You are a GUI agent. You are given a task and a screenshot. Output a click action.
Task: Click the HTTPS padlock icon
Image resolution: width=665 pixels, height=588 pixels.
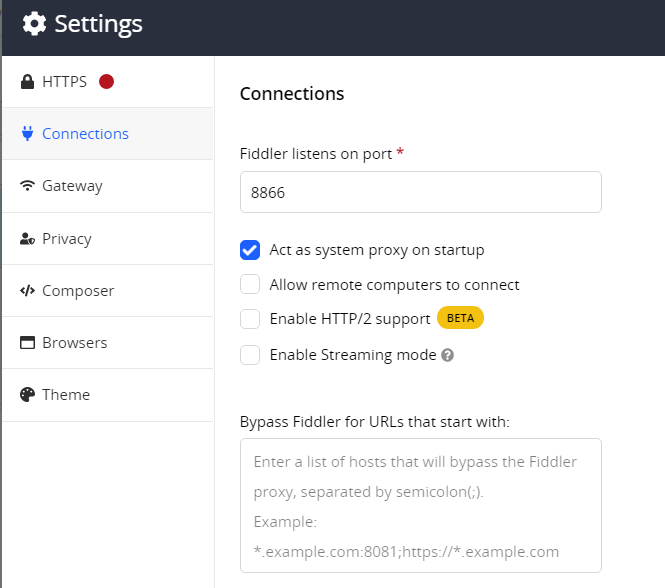point(27,82)
